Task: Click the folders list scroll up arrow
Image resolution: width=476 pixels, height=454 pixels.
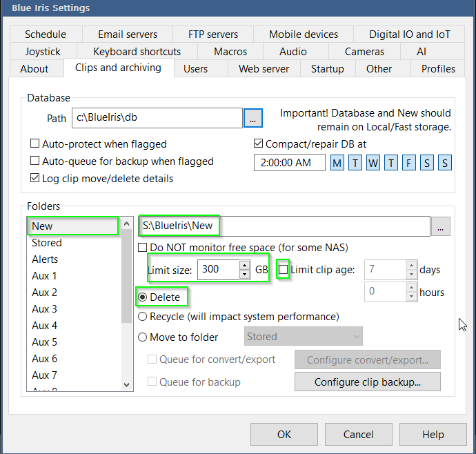Action: 127,224
